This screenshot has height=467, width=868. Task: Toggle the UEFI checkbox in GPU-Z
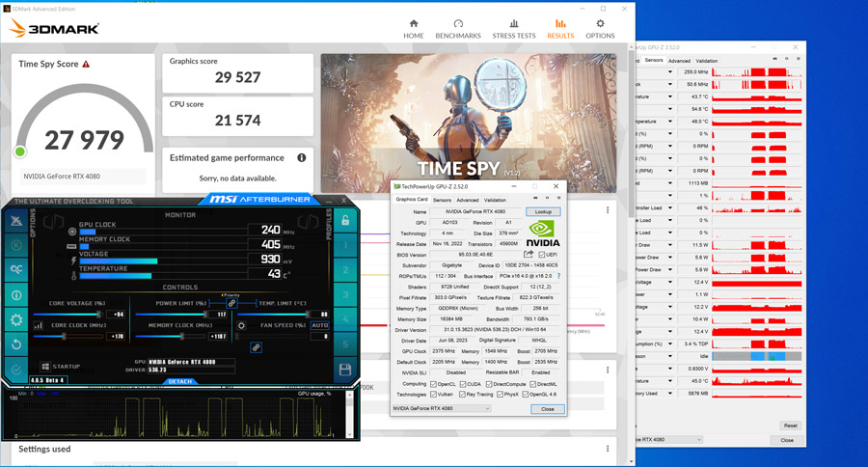[x=541, y=255]
